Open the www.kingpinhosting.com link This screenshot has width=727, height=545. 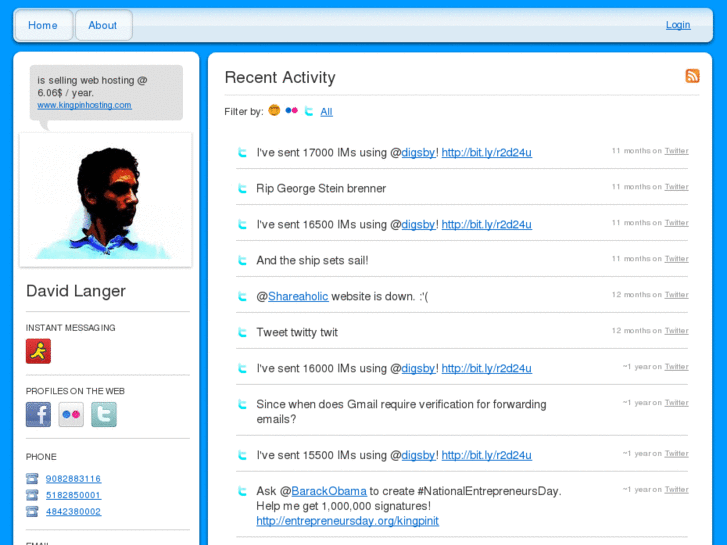click(84, 105)
